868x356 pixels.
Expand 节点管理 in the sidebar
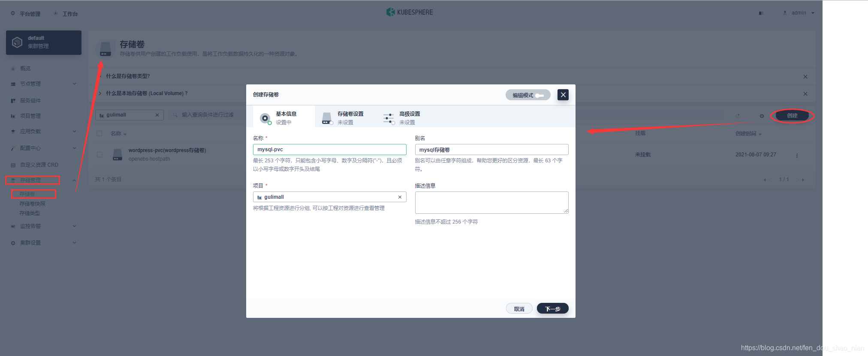point(44,84)
